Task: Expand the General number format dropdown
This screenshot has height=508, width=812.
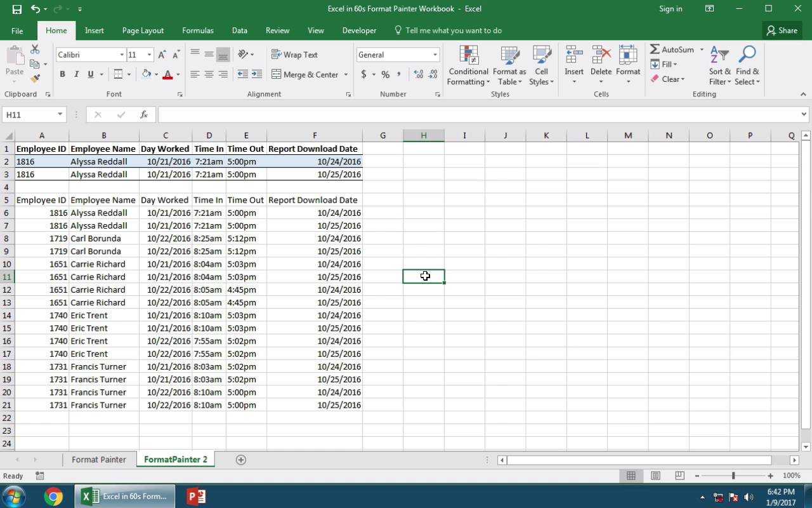Action: tap(435, 55)
